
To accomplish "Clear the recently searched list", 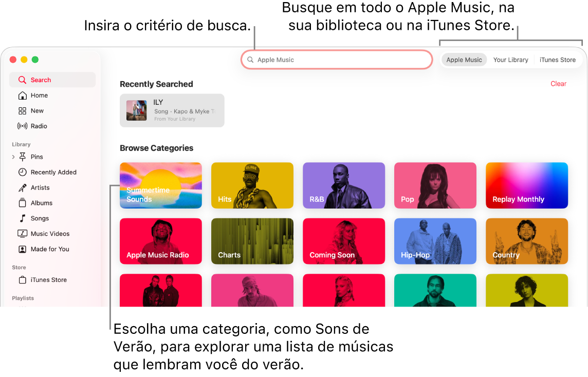I will pyautogui.click(x=558, y=84).
